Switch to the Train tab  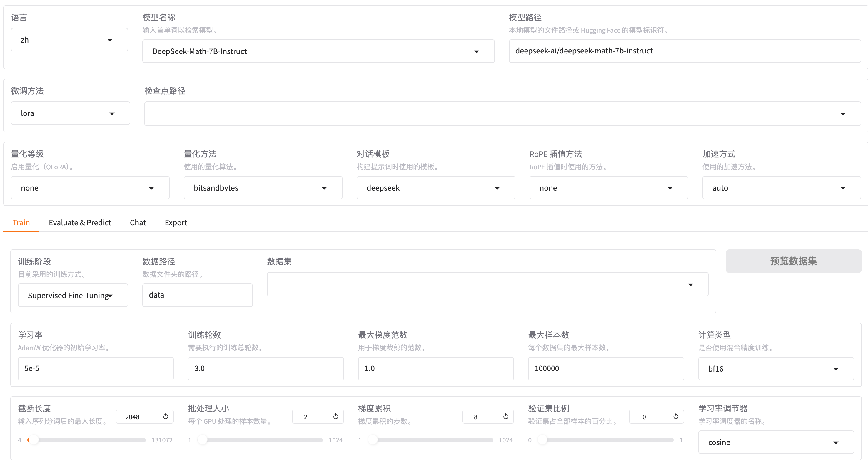(21, 223)
